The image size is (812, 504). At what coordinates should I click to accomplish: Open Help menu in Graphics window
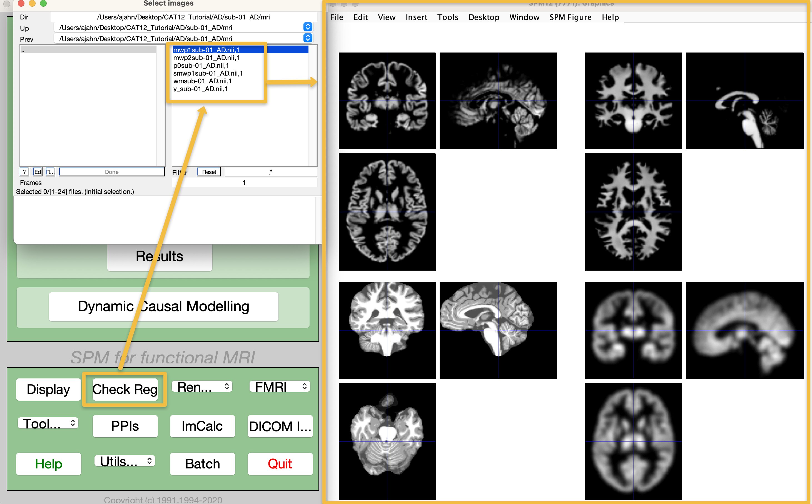(x=610, y=17)
